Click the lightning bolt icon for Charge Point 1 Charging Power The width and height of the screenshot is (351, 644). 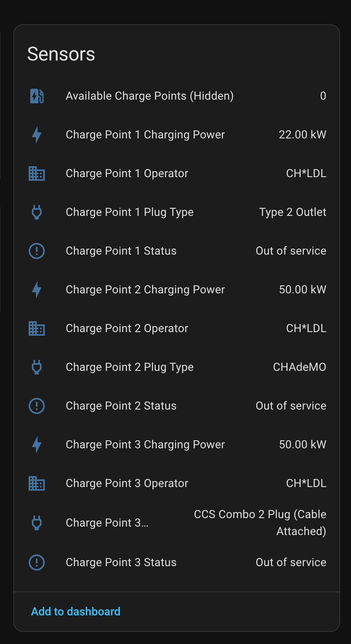pyautogui.click(x=37, y=135)
